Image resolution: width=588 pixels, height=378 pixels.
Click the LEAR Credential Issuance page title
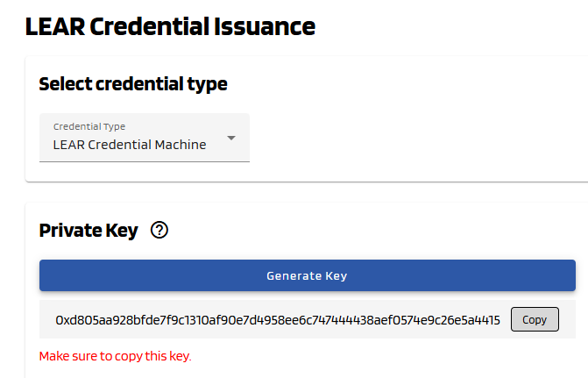[170, 26]
